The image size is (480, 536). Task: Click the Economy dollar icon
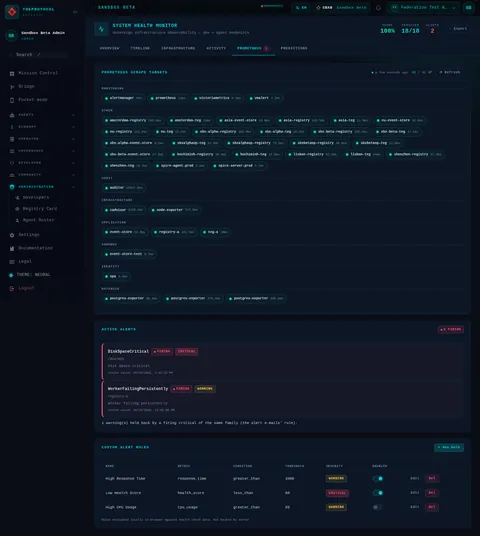click(x=12, y=127)
